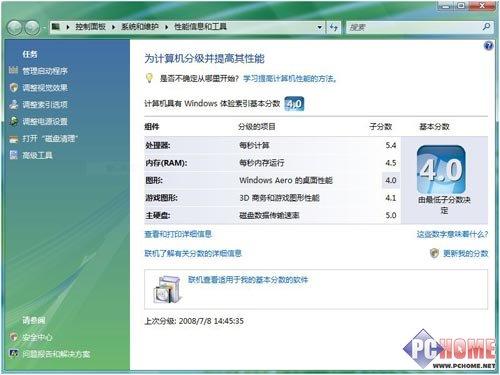Click the Windows Aero 的桌面性能 description
Screen dimensions: 500x375
coord(286,180)
